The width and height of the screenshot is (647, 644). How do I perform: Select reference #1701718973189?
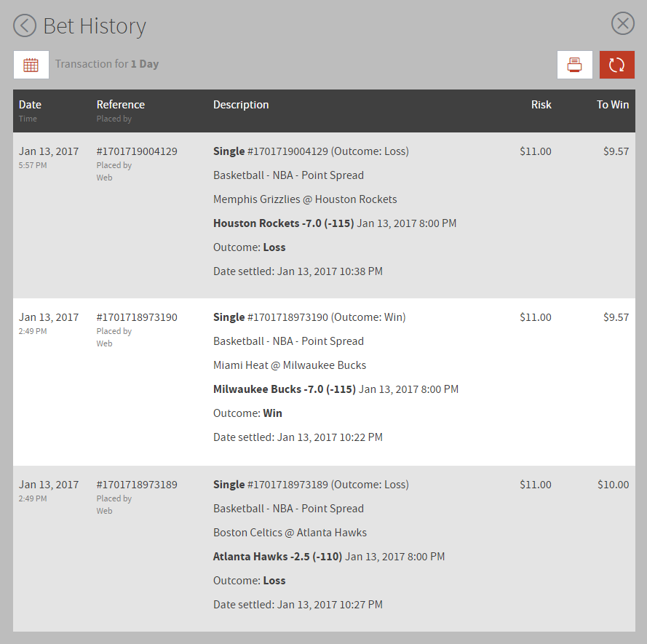click(x=136, y=485)
